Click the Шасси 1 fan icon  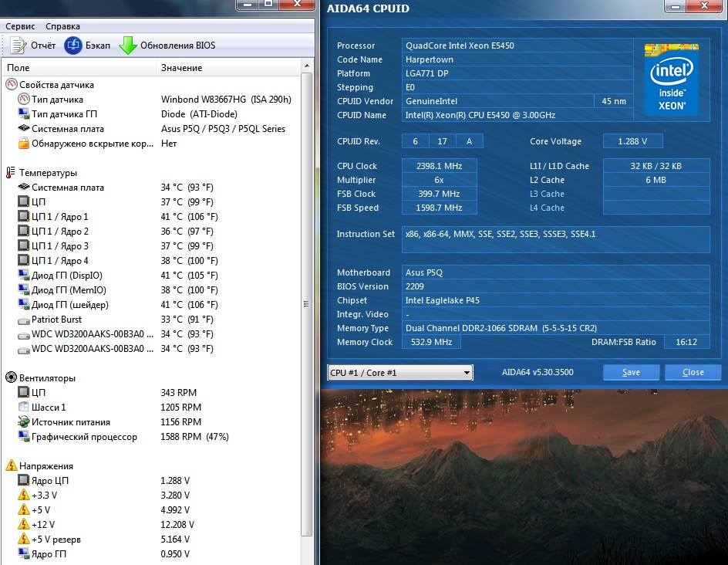[x=24, y=407]
